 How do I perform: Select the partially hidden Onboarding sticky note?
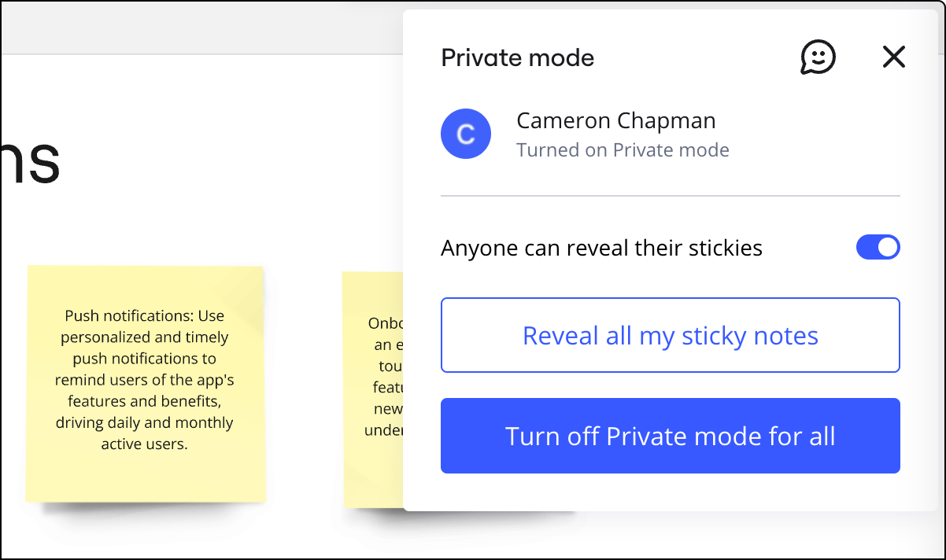pyautogui.click(x=373, y=389)
